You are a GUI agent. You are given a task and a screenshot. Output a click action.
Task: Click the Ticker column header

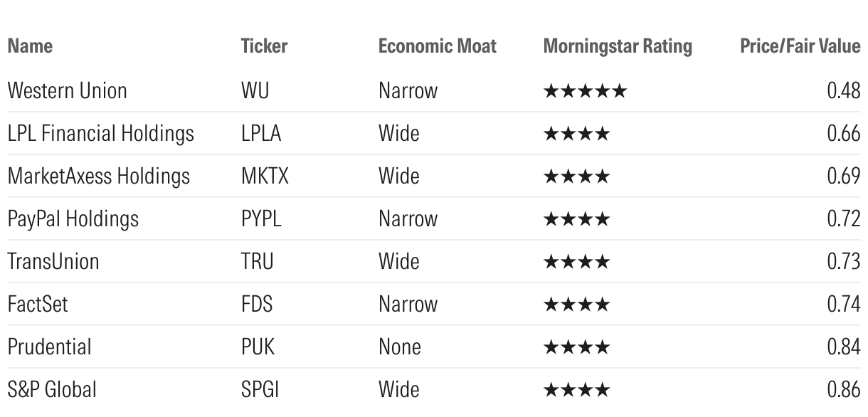pyautogui.click(x=264, y=47)
